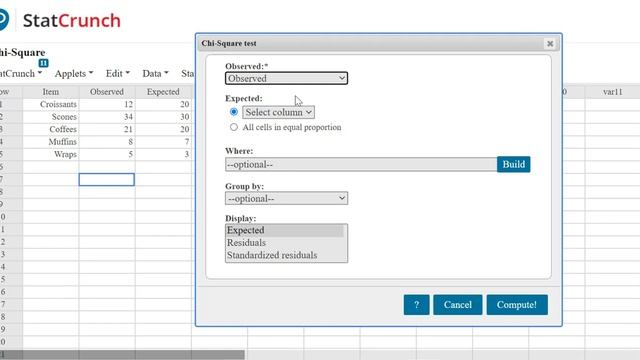The width and height of the screenshot is (640, 360).
Task: Click Expected value 3 for Wraps
Action: pos(163,154)
